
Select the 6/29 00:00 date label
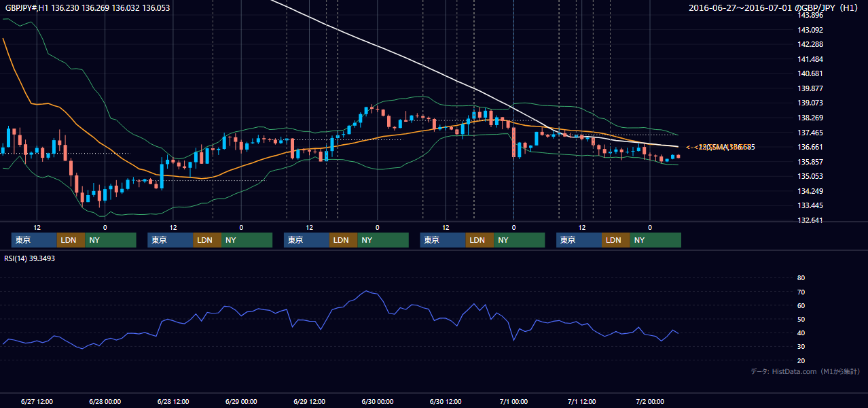(x=241, y=401)
